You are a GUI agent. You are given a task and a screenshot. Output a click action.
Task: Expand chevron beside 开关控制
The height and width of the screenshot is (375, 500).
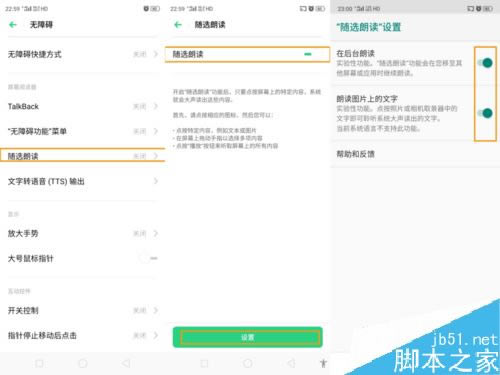pos(156,310)
